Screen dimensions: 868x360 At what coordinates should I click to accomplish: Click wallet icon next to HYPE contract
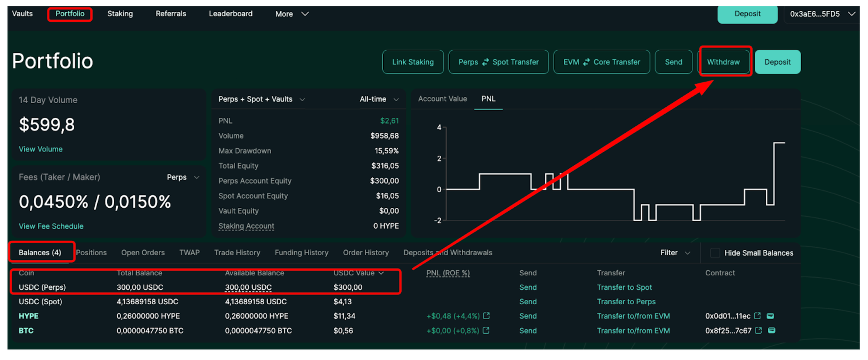[770, 316]
